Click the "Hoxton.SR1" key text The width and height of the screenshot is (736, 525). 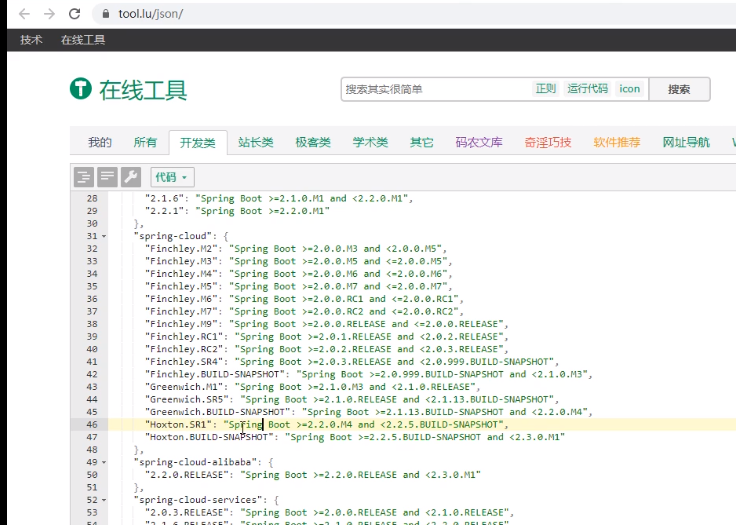coord(178,425)
